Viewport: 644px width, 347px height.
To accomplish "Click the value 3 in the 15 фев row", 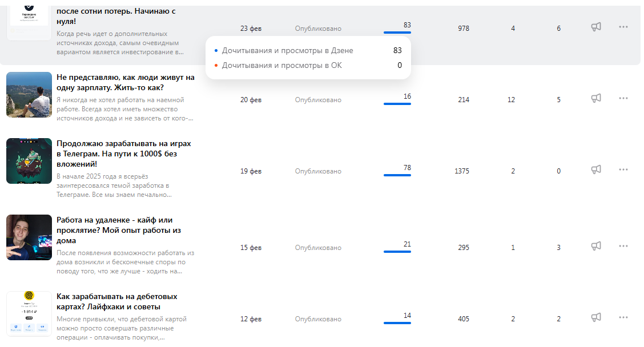I will pyautogui.click(x=558, y=248).
